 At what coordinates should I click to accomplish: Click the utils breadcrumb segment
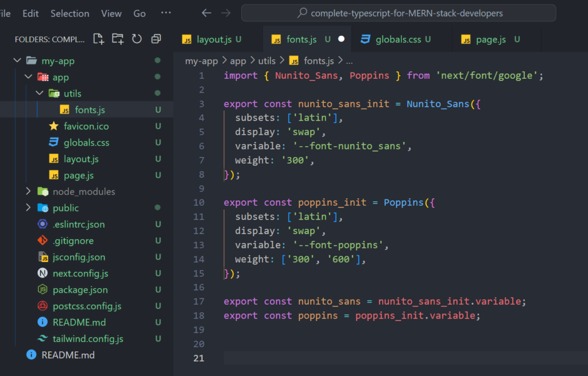[266, 60]
